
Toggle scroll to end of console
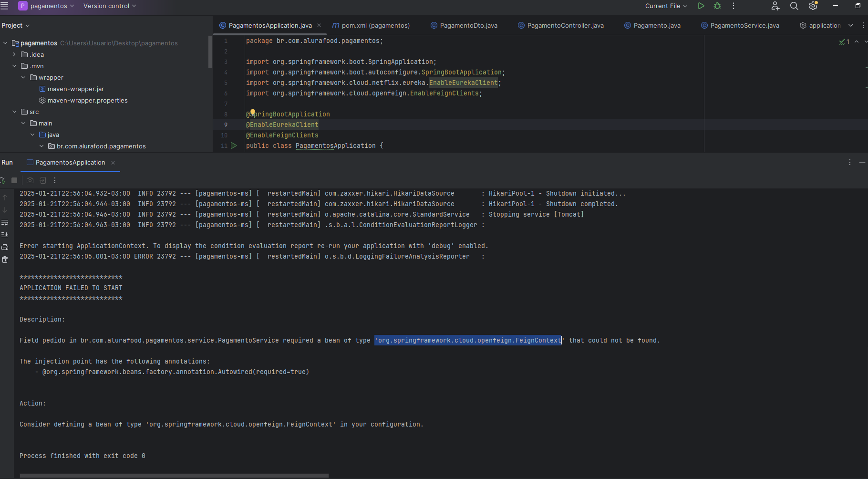click(5, 235)
